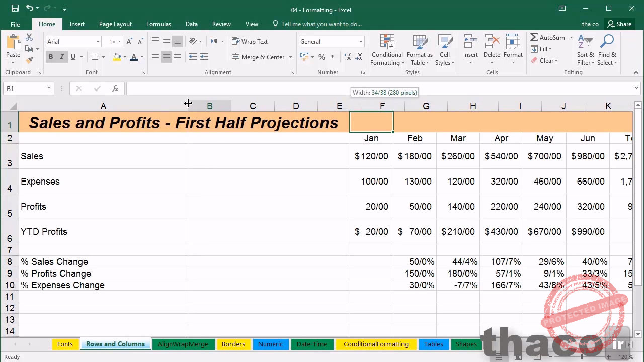Viewport: 644px width, 362px height.
Task: Open the Find & Select menu
Action: click(607, 50)
